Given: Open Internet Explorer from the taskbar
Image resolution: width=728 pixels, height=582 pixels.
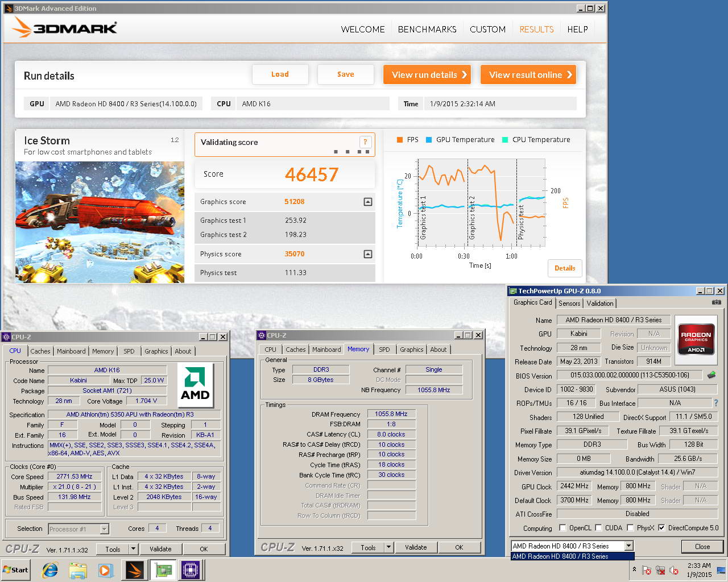Looking at the screenshot, I should [50, 570].
